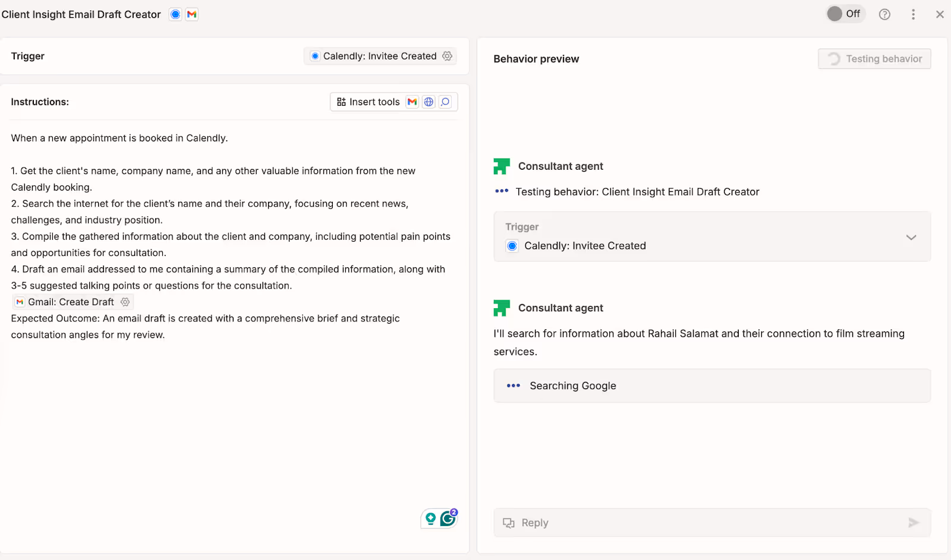
Task: Click the first Consultant agent logo
Action: 502,166
